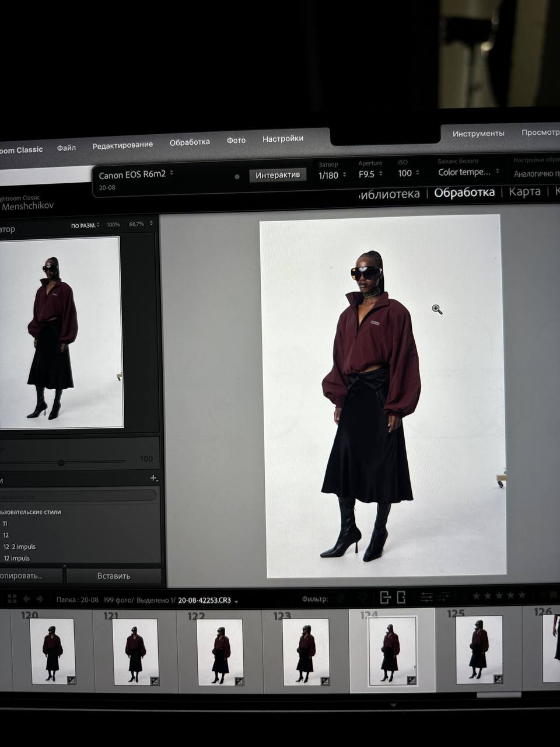Collapse the Пользовательские стили preset group
Screen dimensions: 560x747
click(30, 512)
